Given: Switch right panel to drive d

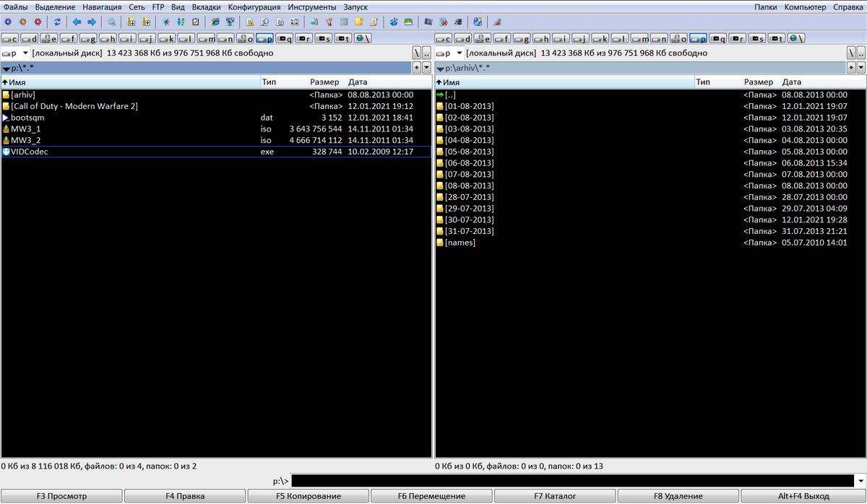Looking at the screenshot, I should pyautogui.click(x=464, y=38).
